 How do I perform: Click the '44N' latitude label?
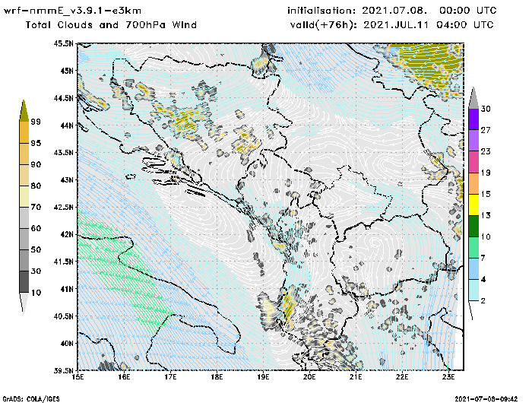[67, 125]
